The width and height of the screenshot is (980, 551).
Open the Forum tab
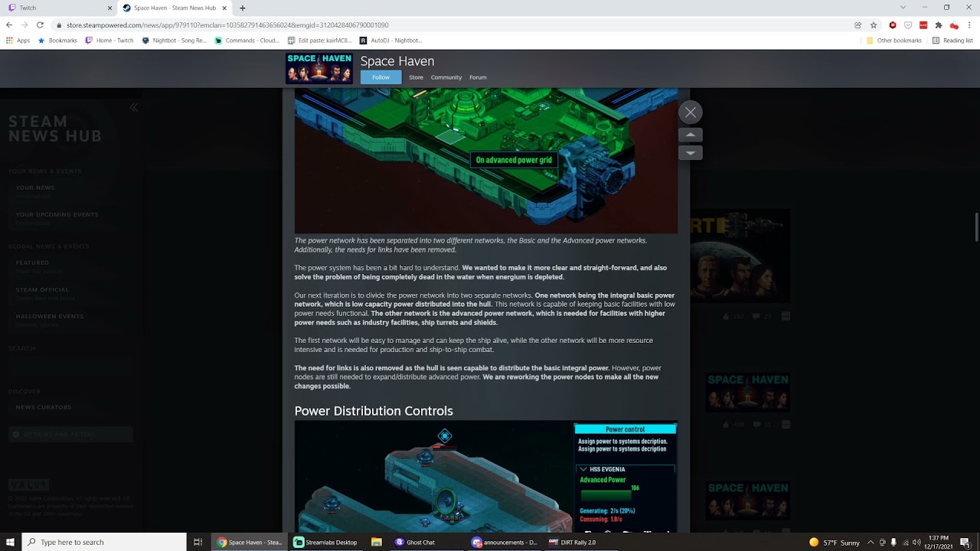point(478,77)
